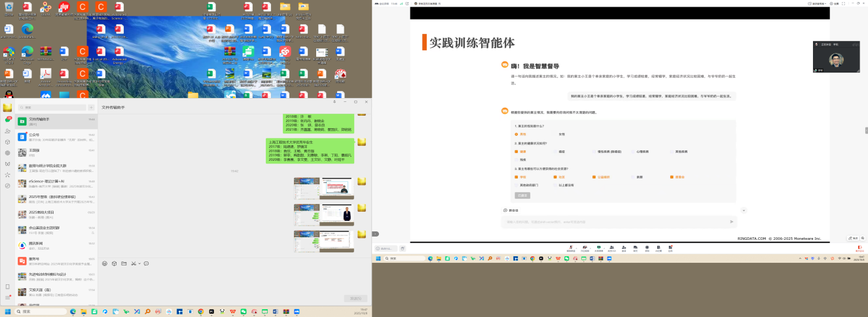Viewport: 868px width, 317px height.
Task: Open the emoji picker in WeChat chat
Action: [x=105, y=263]
